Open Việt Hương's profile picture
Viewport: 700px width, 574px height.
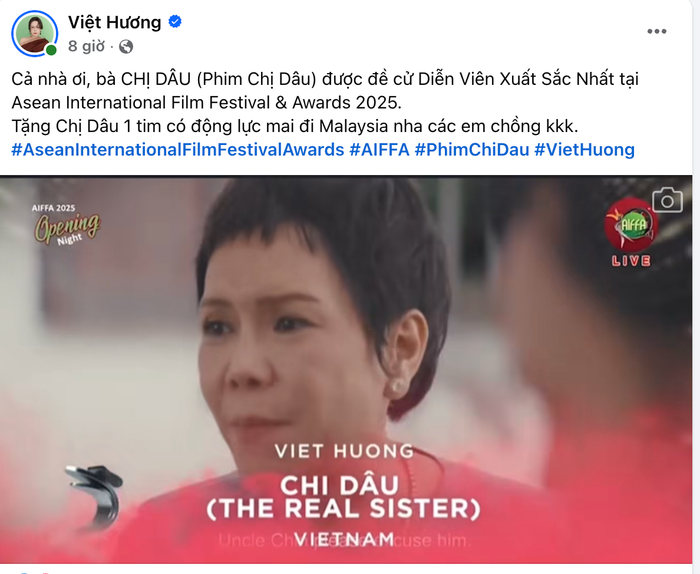(x=34, y=33)
